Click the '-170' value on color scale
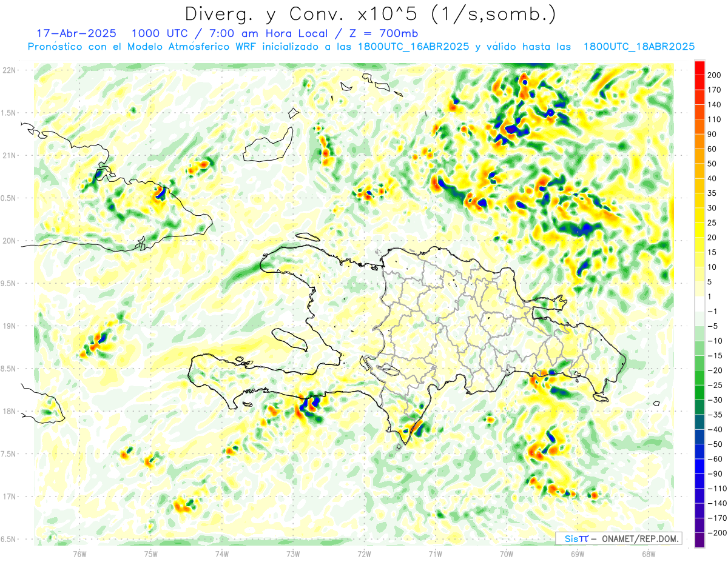 718,518
